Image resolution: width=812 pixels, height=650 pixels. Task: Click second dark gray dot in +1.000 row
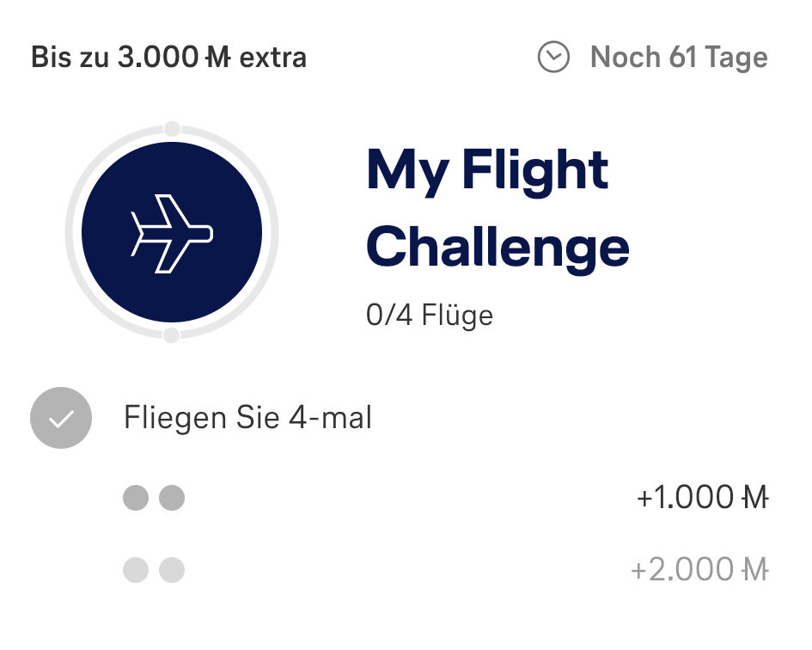pyautogui.click(x=172, y=498)
